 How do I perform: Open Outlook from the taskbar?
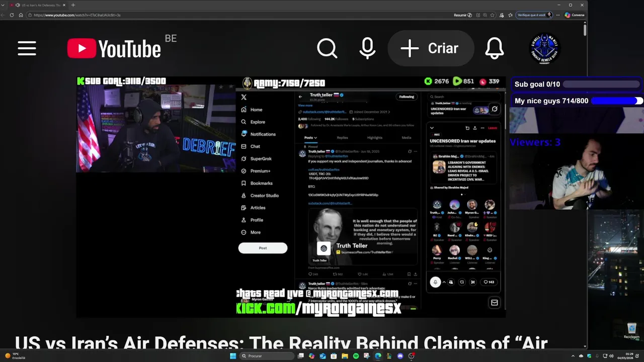coord(323,356)
